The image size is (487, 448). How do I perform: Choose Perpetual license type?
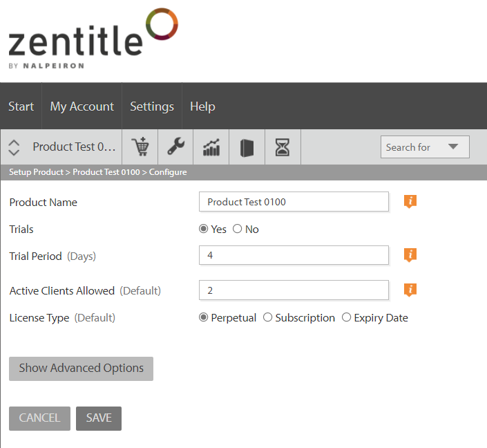(203, 317)
